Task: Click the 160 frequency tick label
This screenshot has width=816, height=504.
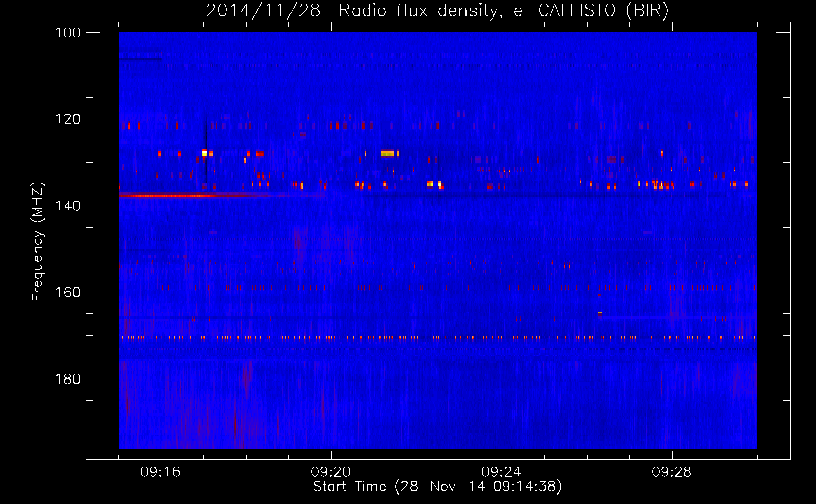Action: coord(68,292)
